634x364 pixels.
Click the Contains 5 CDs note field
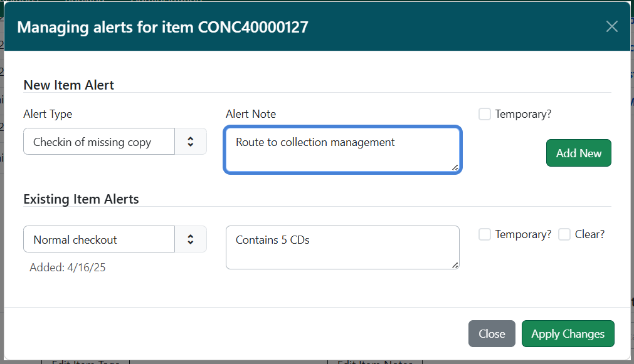342,247
